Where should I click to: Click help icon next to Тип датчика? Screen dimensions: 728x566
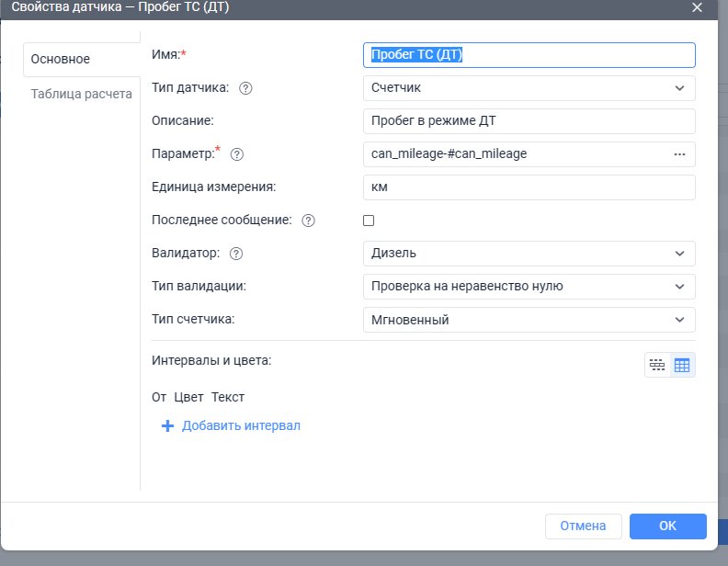pyautogui.click(x=245, y=88)
